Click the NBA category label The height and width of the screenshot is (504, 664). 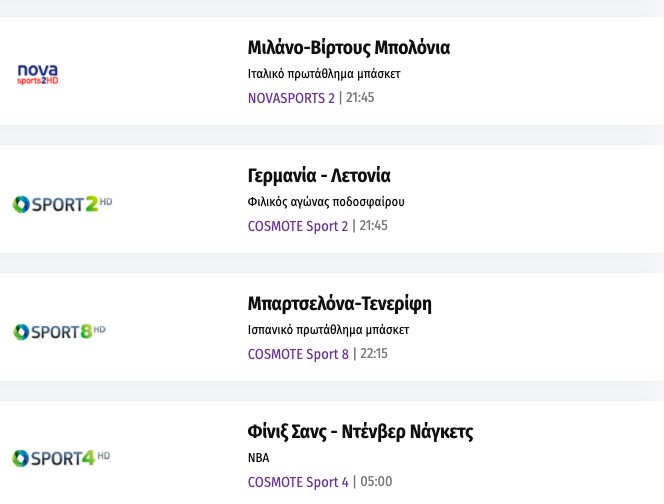(259, 458)
